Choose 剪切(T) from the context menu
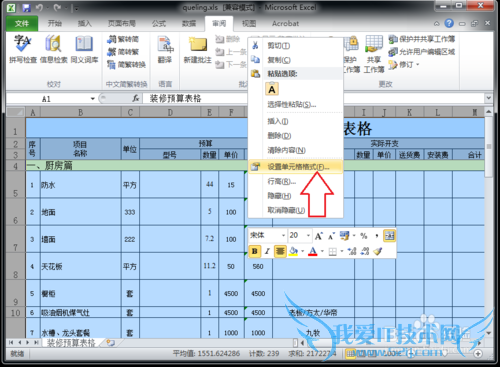Screen dimensions: 500x367 296,46
